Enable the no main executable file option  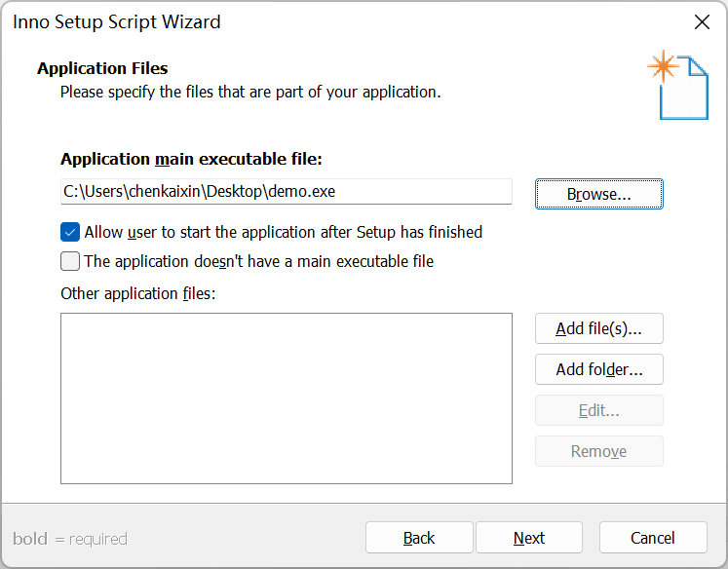click(70, 261)
